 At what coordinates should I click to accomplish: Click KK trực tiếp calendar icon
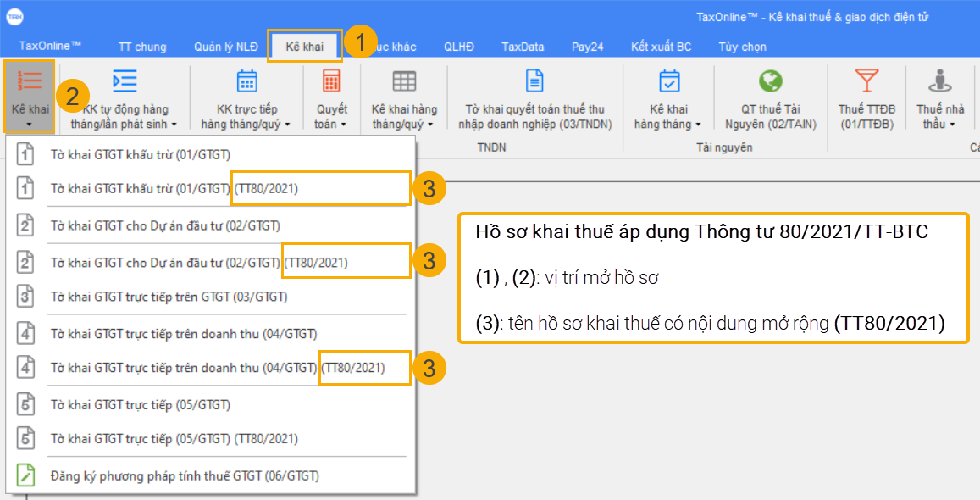coord(246,81)
